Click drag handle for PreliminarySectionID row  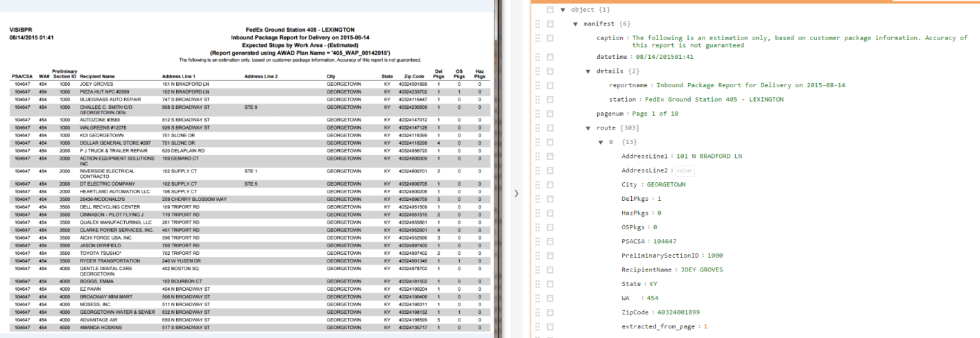coord(538,256)
